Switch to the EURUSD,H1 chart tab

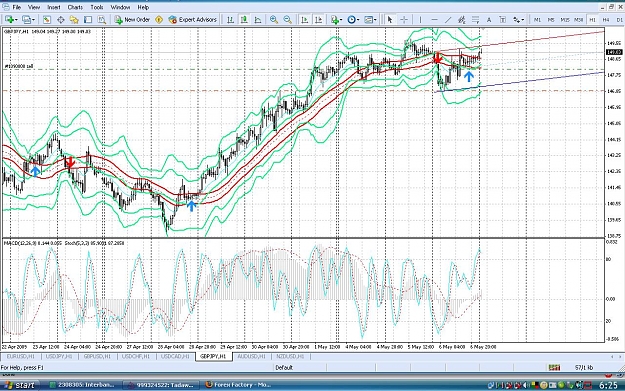coord(21,356)
